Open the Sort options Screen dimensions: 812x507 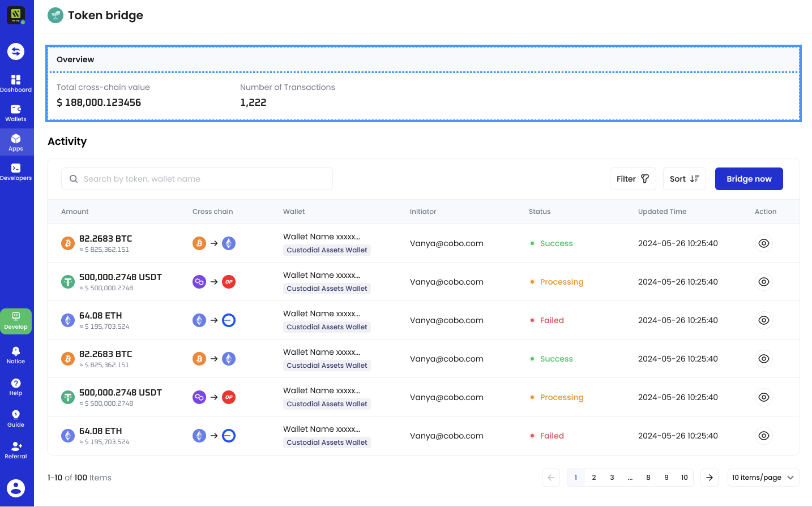684,178
